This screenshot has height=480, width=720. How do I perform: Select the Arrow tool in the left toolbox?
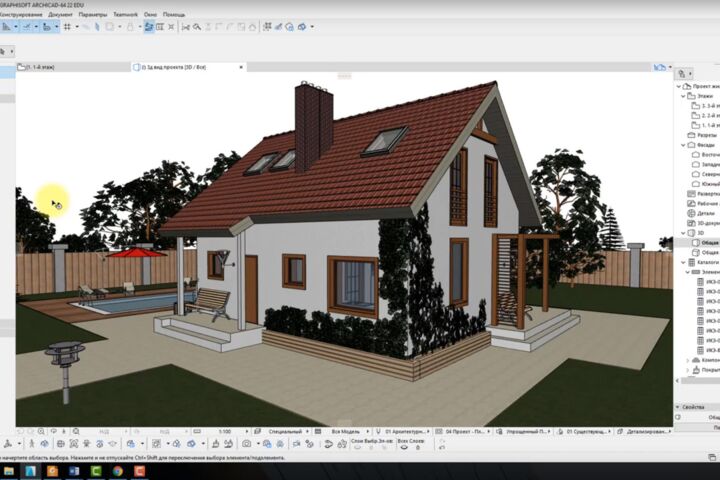coord(3,51)
